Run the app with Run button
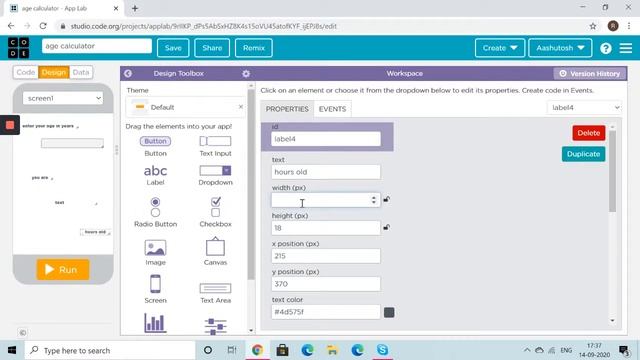Viewport: 640px width, 360px height. click(63, 269)
